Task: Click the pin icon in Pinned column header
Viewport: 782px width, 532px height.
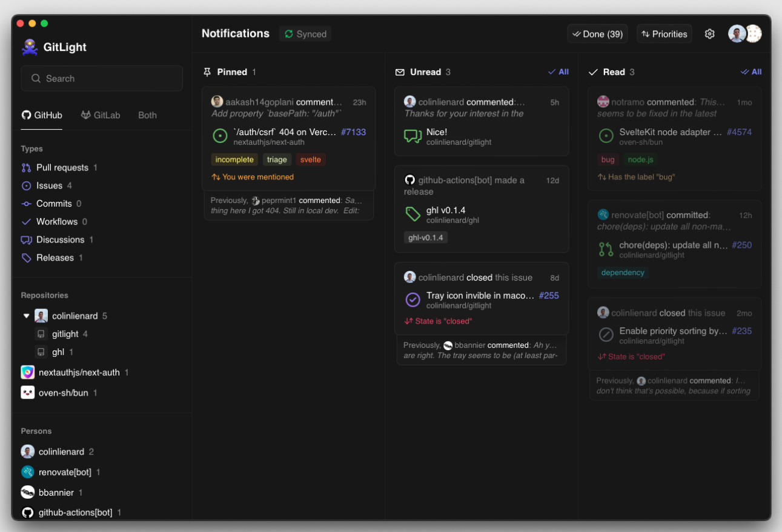Action: coord(207,72)
